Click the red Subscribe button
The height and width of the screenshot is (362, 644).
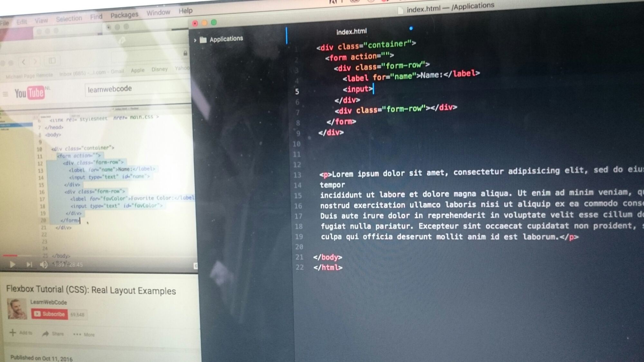(x=50, y=314)
